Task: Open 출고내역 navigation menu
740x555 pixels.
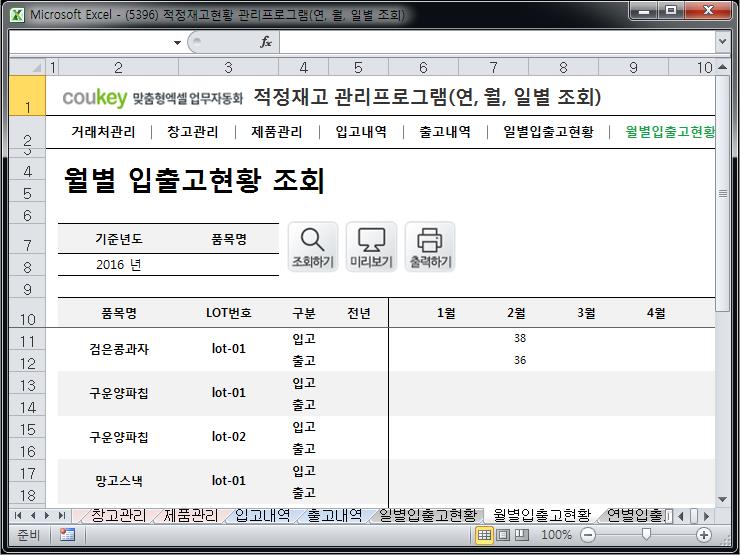Action: tap(445, 132)
